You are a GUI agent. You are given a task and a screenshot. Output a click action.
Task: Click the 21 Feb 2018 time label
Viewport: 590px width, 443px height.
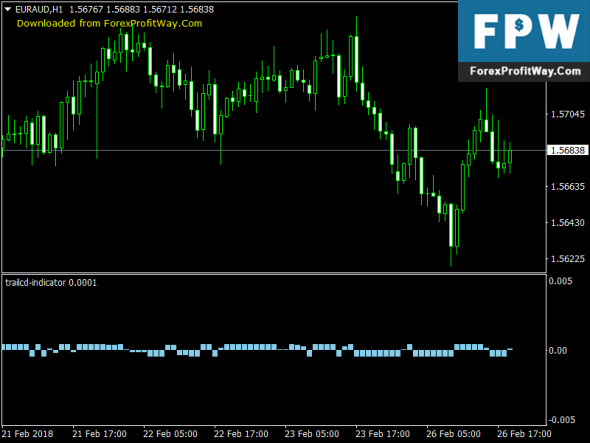tap(27, 434)
